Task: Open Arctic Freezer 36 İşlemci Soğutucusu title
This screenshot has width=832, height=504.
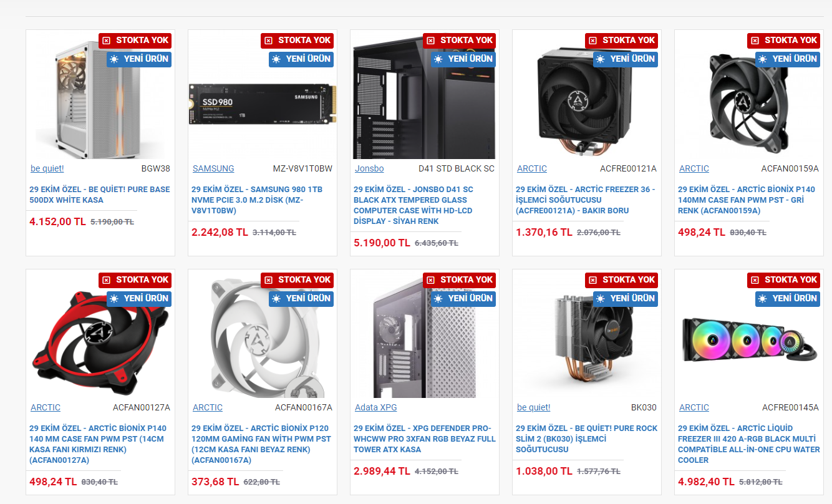Action: point(585,200)
